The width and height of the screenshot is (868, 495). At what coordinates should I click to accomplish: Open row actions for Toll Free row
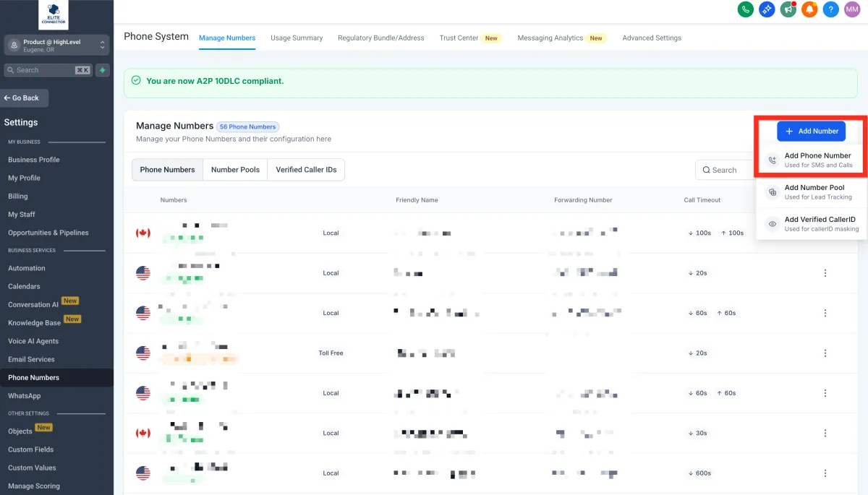pyautogui.click(x=825, y=353)
